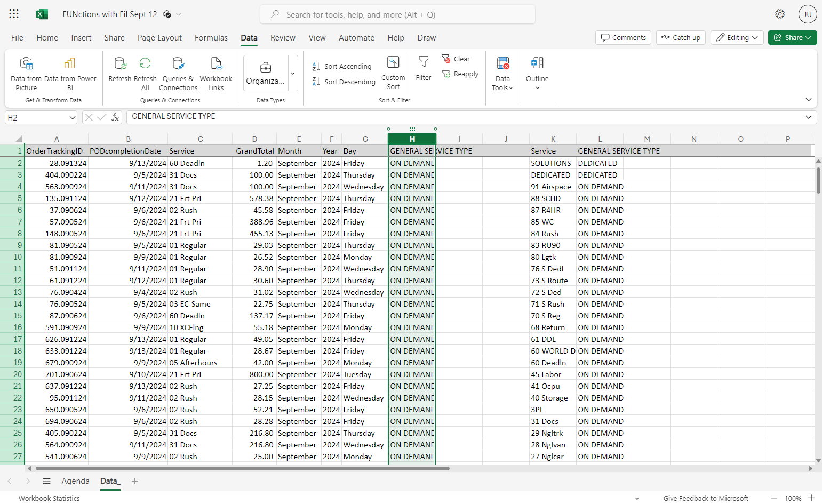Open the file name options chevron
The image size is (822, 504).
click(179, 14)
